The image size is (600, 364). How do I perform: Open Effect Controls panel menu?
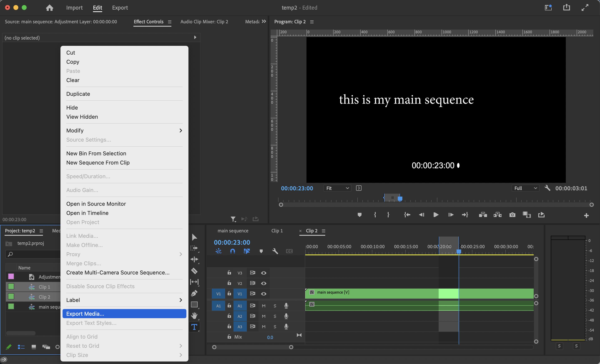coord(170,22)
